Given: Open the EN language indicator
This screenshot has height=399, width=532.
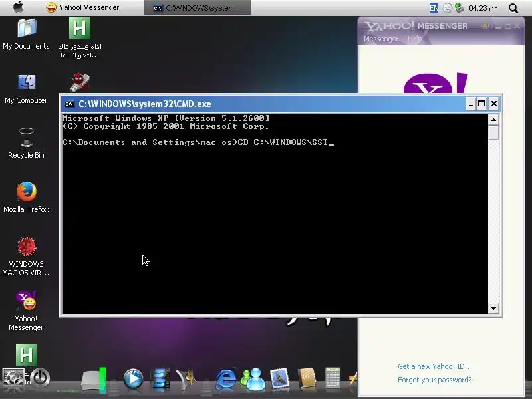Looking at the screenshot, I should tap(434, 8).
